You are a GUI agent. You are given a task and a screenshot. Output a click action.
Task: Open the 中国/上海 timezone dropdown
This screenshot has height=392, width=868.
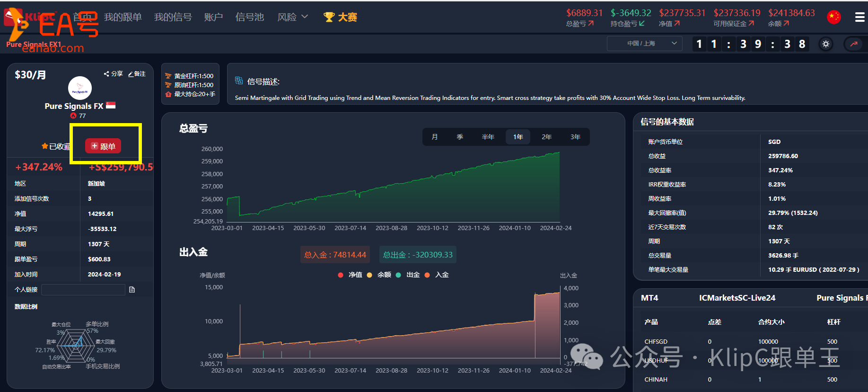(644, 44)
